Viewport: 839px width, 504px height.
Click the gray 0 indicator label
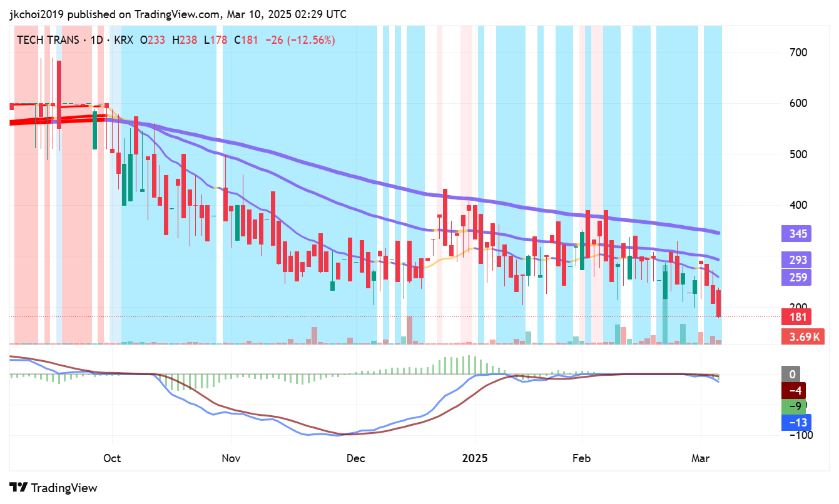tap(791, 374)
